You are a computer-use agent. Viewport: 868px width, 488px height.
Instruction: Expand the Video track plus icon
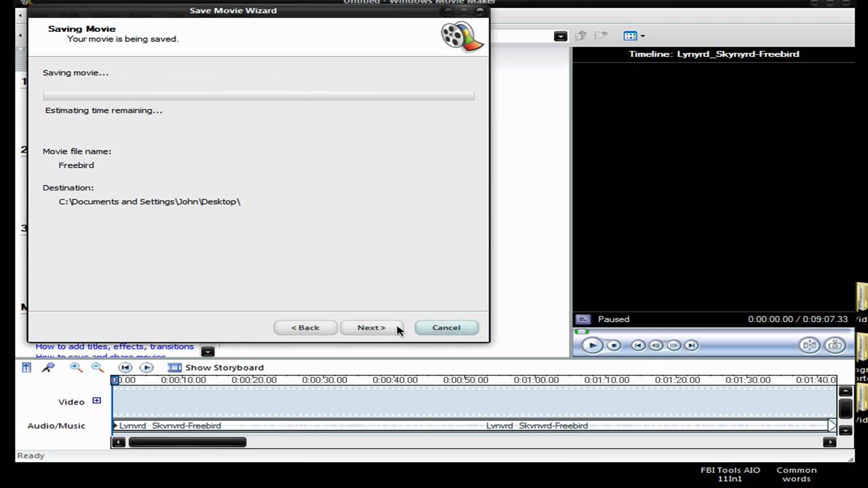click(96, 401)
